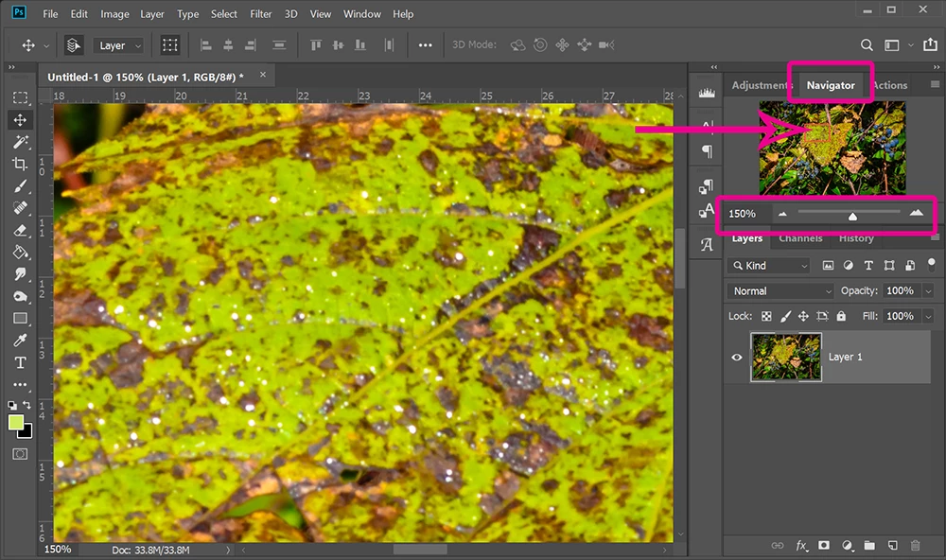Align left edges
The height and width of the screenshot is (560, 946).
[205, 45]
